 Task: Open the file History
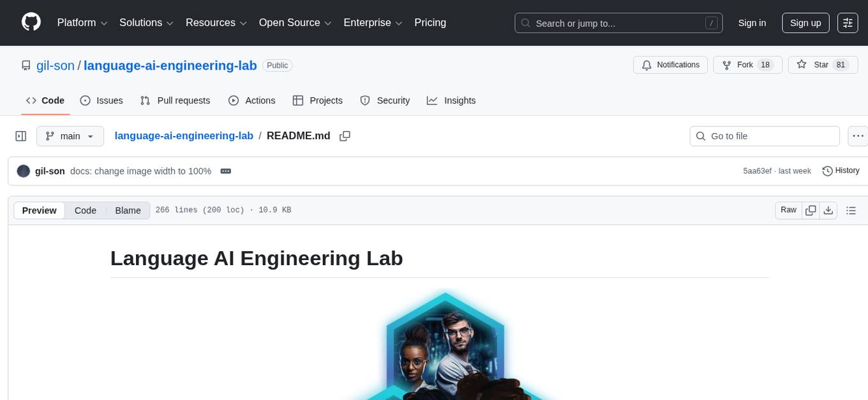(841, 171)
